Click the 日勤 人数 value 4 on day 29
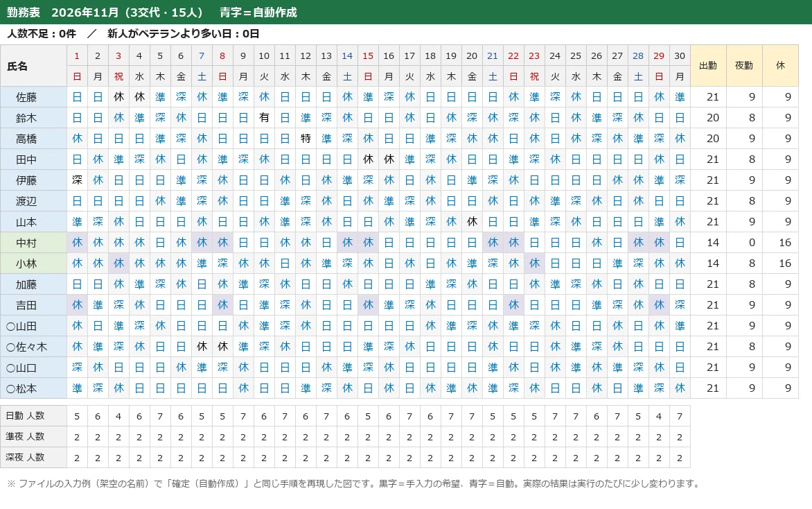The height and width of the screenshot is (509, 812). click(659, 416)
